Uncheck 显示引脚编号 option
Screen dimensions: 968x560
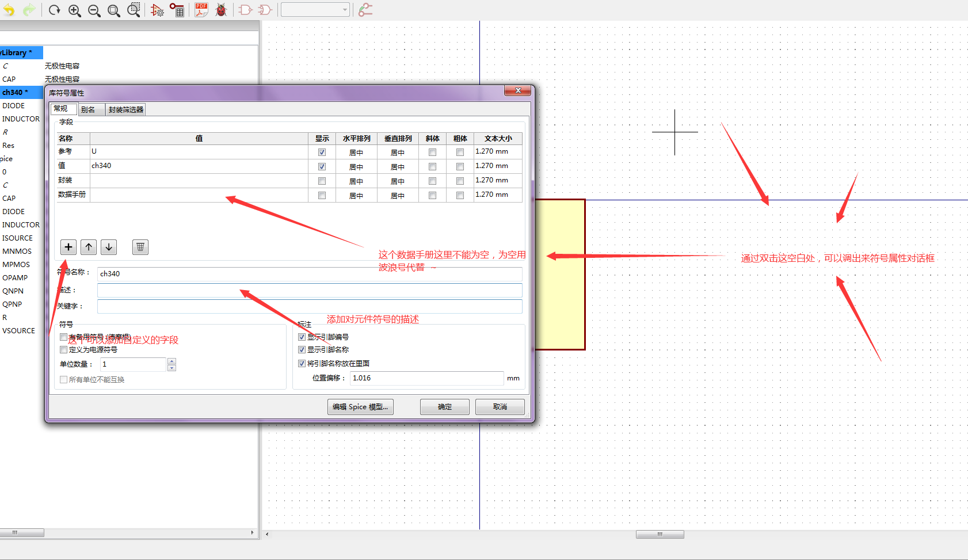(x=302, y=337)
